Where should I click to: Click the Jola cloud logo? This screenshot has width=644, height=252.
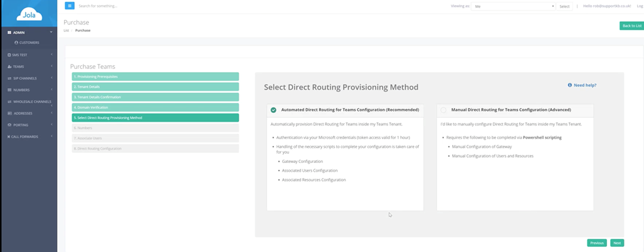[28, 15]
